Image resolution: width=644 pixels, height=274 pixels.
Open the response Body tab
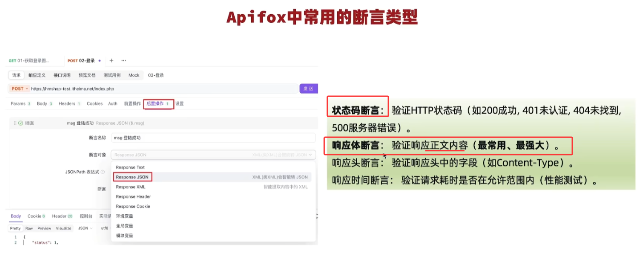(16, 216)
